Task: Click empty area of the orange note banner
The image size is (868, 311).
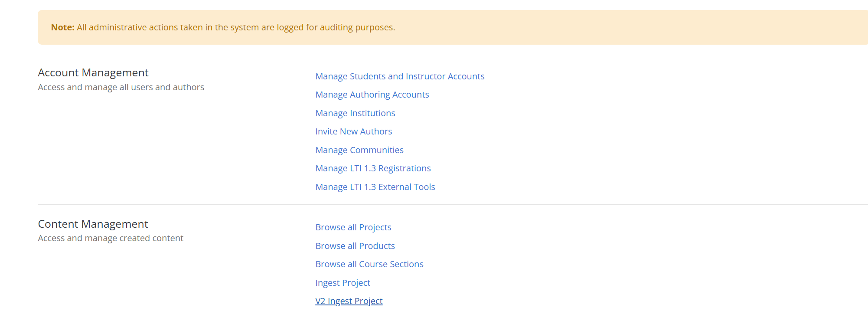Action: pyautogui.click(x=629, y=27)
